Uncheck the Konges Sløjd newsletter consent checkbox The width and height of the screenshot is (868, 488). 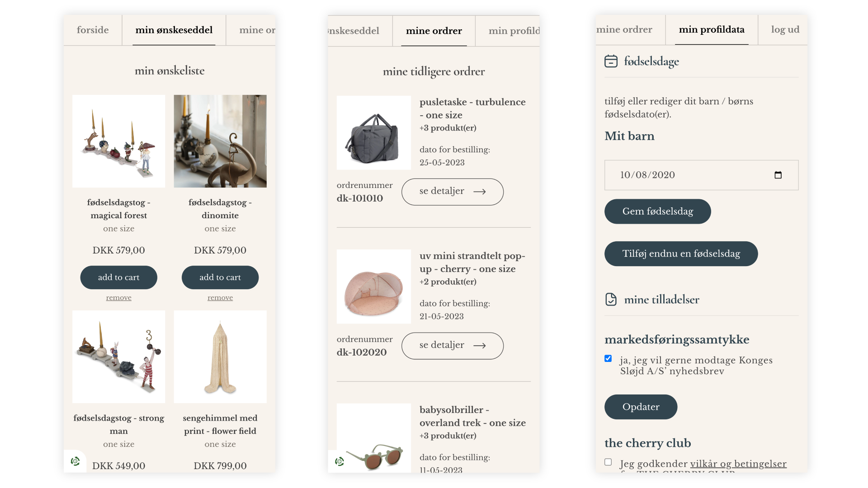(608, 358)
